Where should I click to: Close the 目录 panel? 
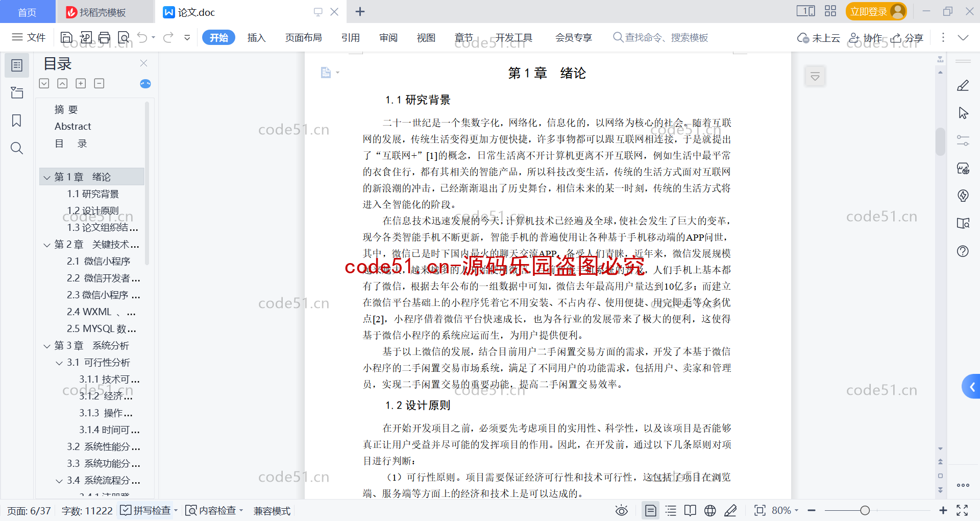tap(143, 63)
